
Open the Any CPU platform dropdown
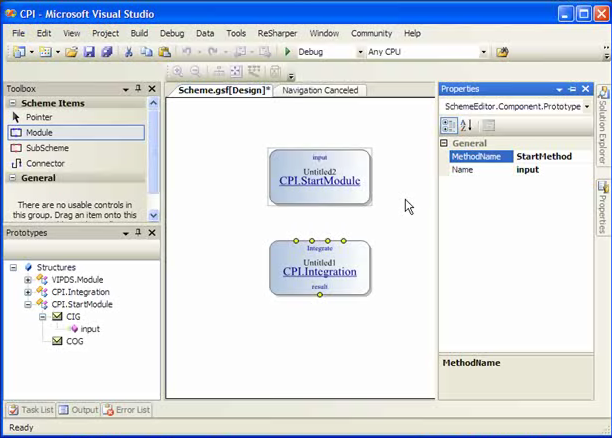[x=484, y=52]
